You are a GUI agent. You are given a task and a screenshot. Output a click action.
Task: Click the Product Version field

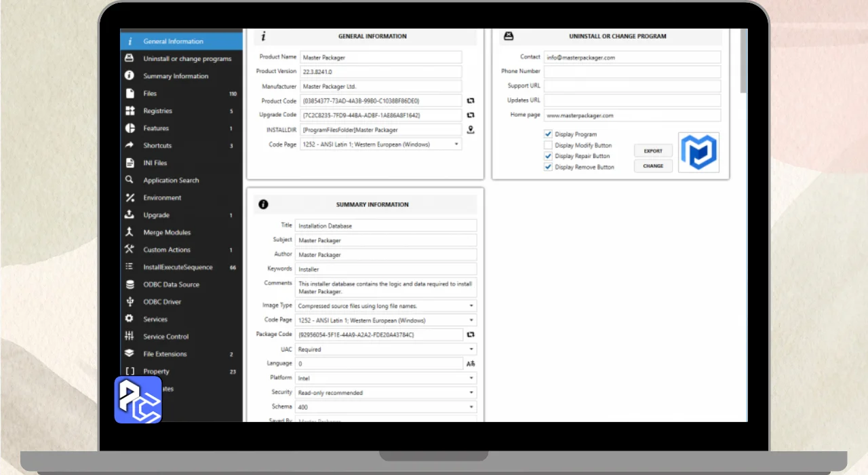point(381,72)
